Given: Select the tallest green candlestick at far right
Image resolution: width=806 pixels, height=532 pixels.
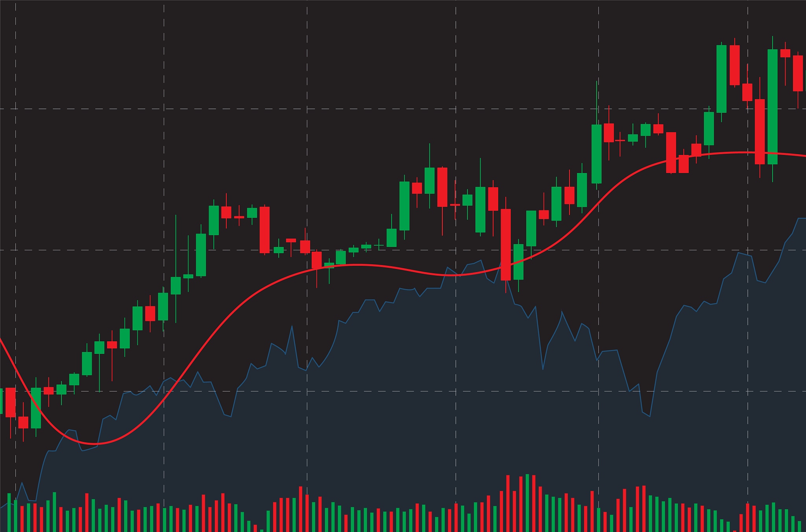Looking at the screenshot, I should pyautogui.click(x=773, y=106).
